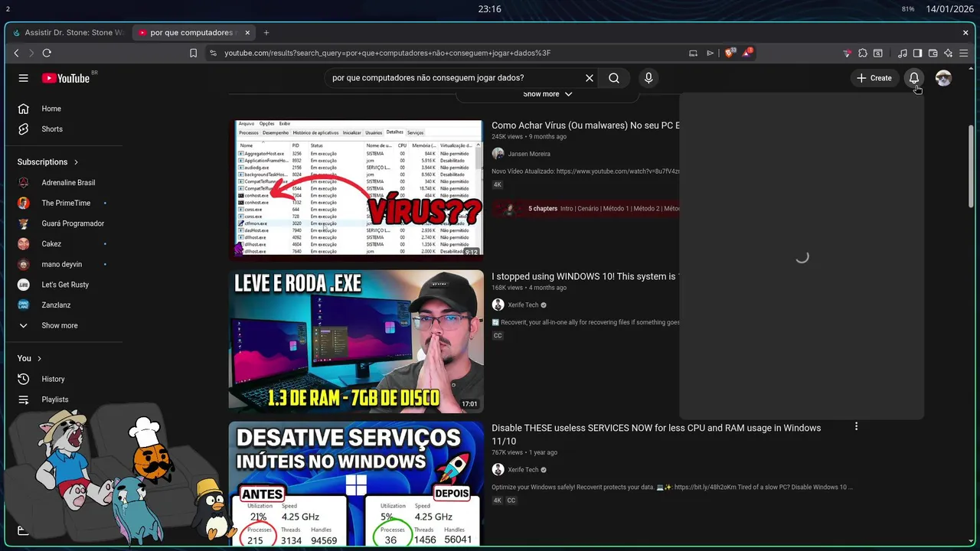Click the install app icon in address bar
This screenshot has height=551, width=980.
click(693, 53)
